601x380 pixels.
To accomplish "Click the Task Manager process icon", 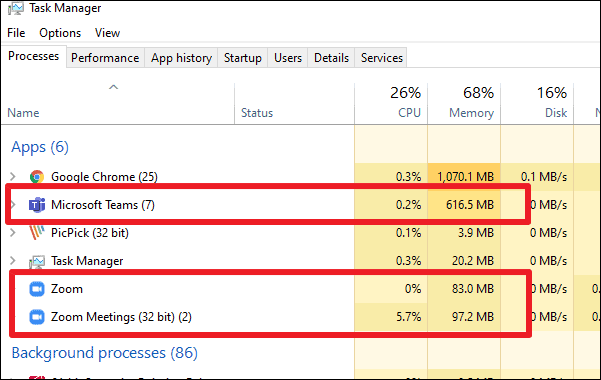I will [x=37, y=261].
